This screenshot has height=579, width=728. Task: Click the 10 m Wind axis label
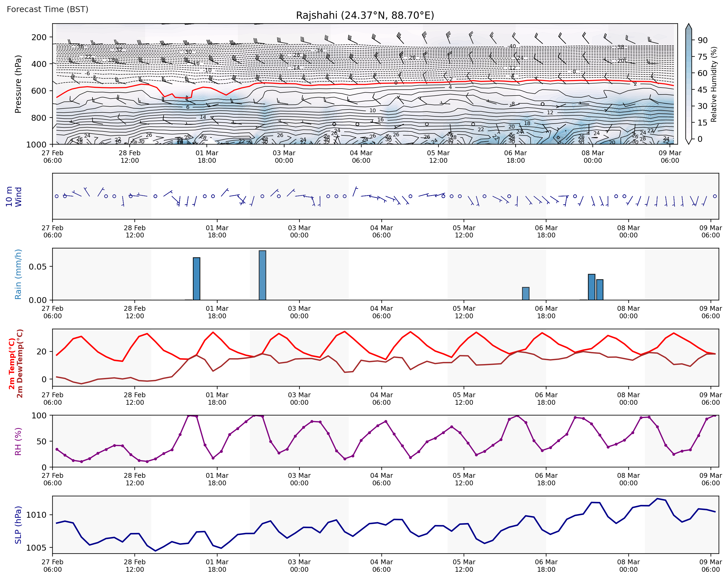pos(14,196)
